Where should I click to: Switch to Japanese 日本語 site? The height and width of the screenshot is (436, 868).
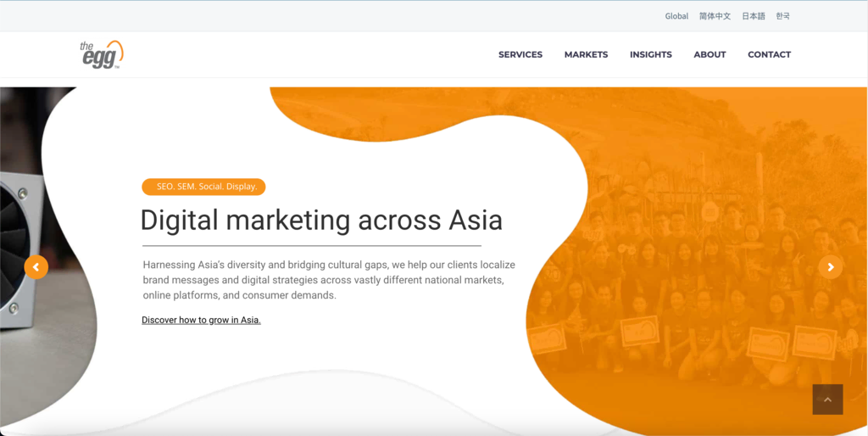tap(754, 16)
